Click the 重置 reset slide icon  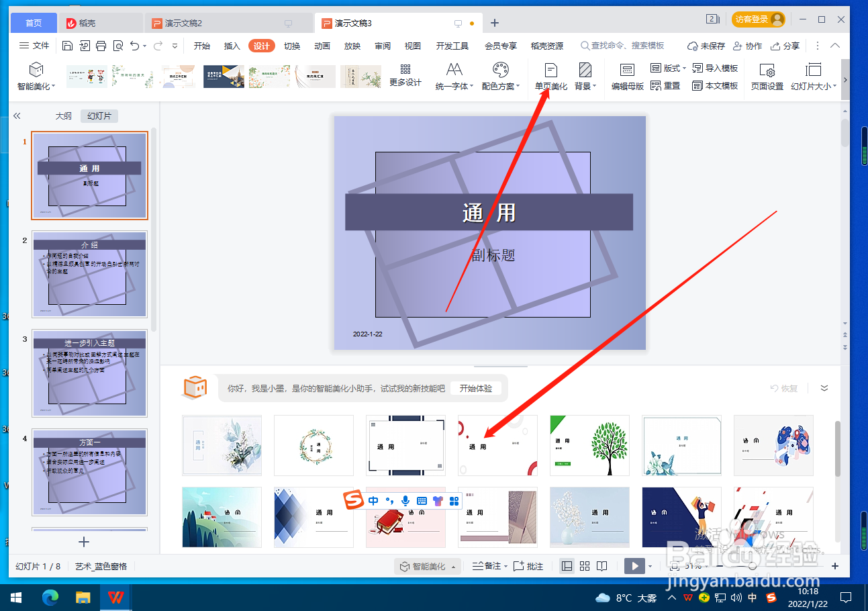671,85
